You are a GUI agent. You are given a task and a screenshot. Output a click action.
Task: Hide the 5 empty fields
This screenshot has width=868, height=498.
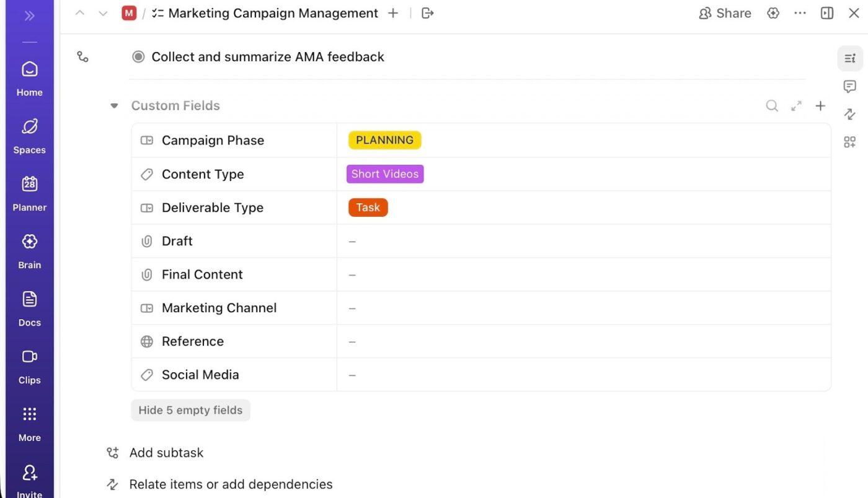click(190, 409)
